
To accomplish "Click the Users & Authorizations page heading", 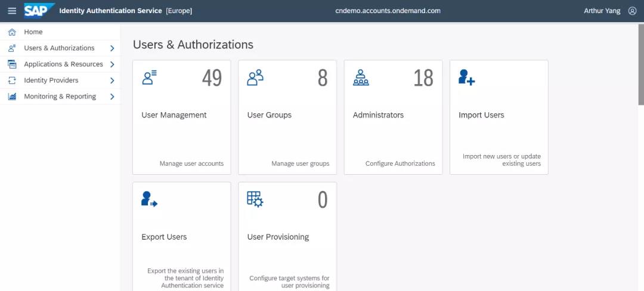I will [193, 44].
